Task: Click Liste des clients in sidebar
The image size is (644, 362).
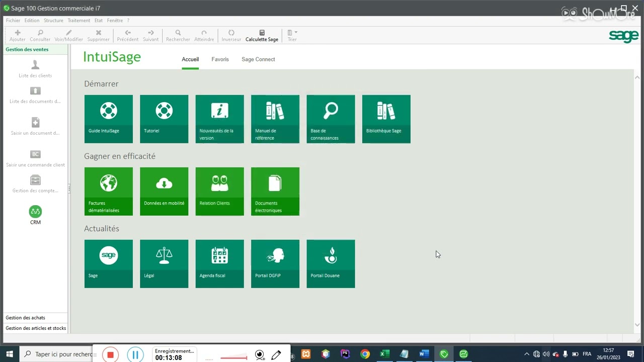Action: click(x=35, y=69)
